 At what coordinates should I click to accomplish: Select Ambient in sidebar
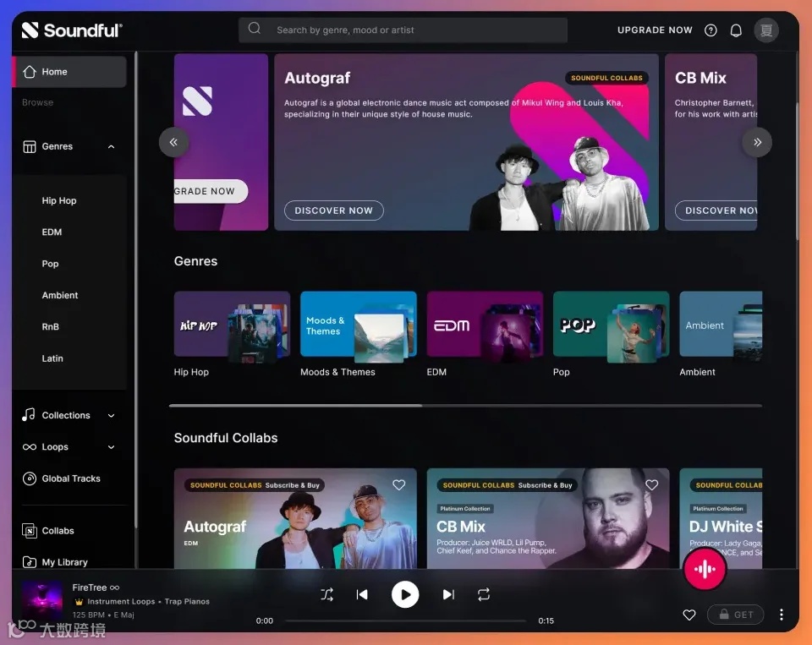click(60, 295)
